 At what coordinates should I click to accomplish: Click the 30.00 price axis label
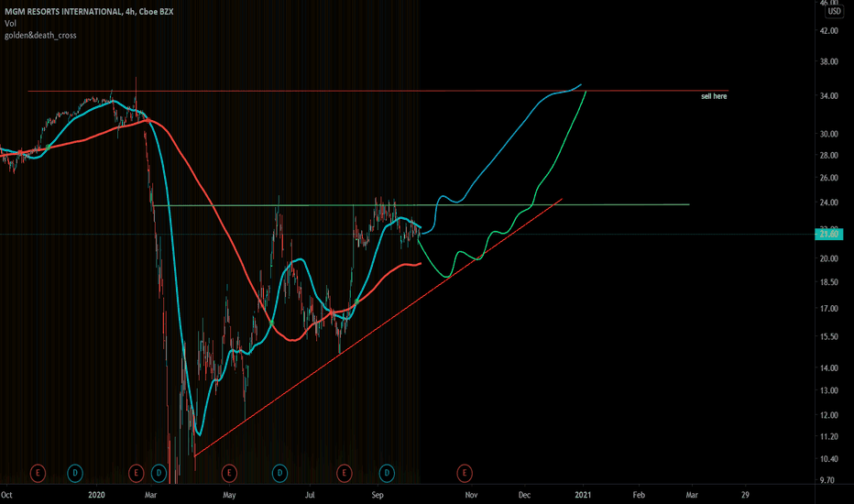pyautogui.click(x=829, y=134)
